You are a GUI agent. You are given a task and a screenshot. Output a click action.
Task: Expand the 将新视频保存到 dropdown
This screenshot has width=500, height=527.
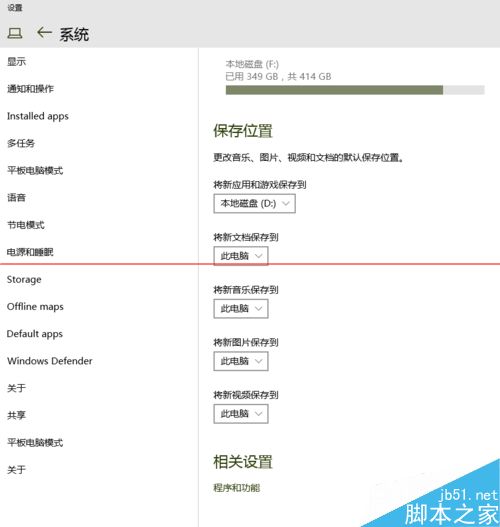(241, 414)
